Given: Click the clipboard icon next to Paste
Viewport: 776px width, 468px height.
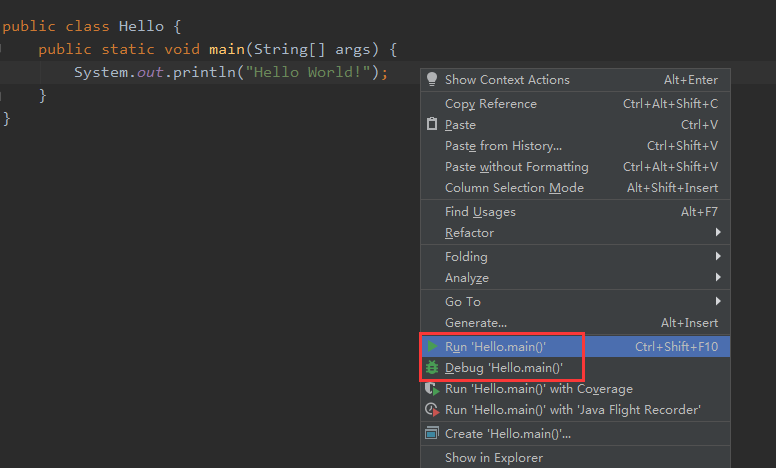Looking at the screenshot, I should click(432, 124).
